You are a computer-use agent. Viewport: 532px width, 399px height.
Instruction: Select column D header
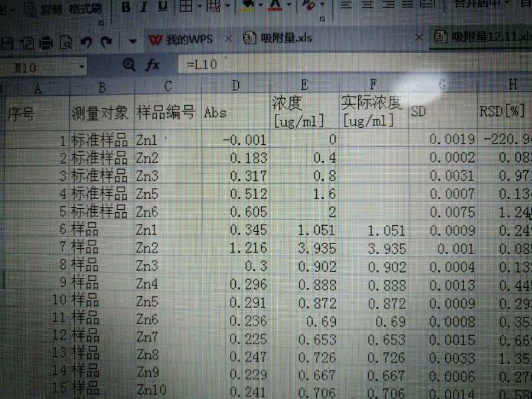[x=236, y=86]
